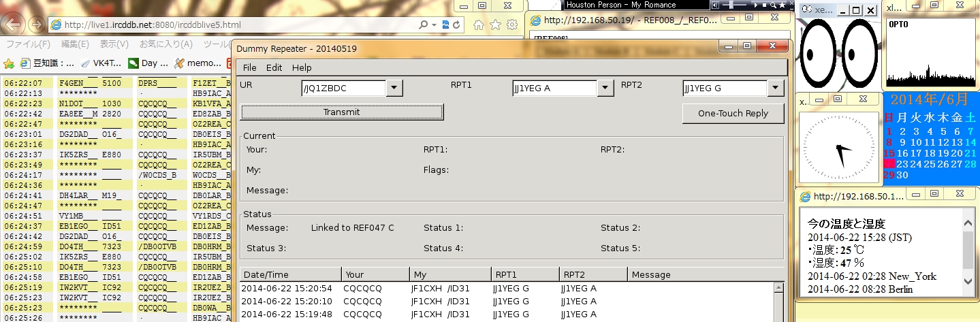The image size is (980, 322).
Task: Expand the RPT1 dropdown list
Action: click(x=605, y=88)
